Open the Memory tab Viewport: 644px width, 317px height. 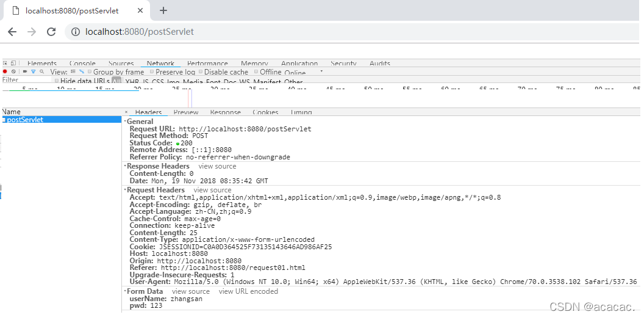click(255, 64)
